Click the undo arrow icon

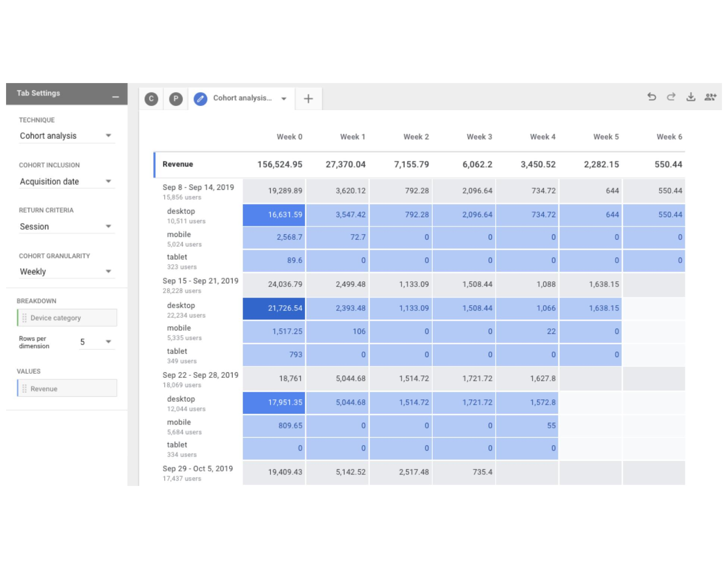[x=651, y=97]
